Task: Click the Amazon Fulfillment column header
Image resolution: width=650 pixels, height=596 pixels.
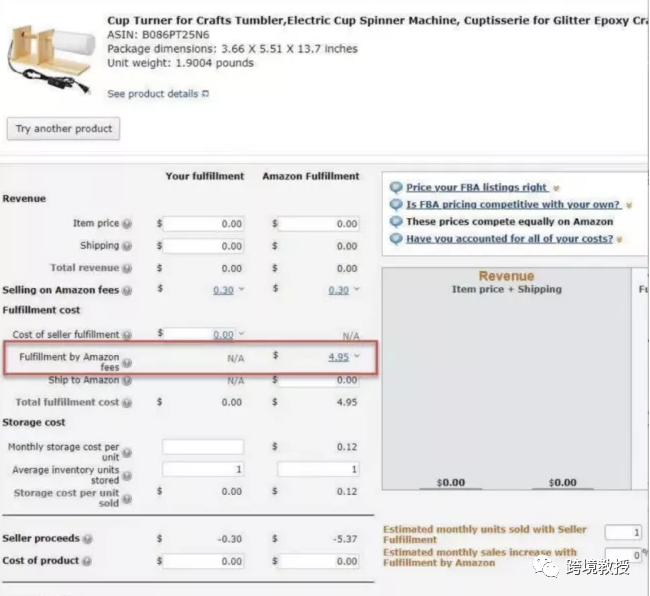Action: click(x=310, y=177)
